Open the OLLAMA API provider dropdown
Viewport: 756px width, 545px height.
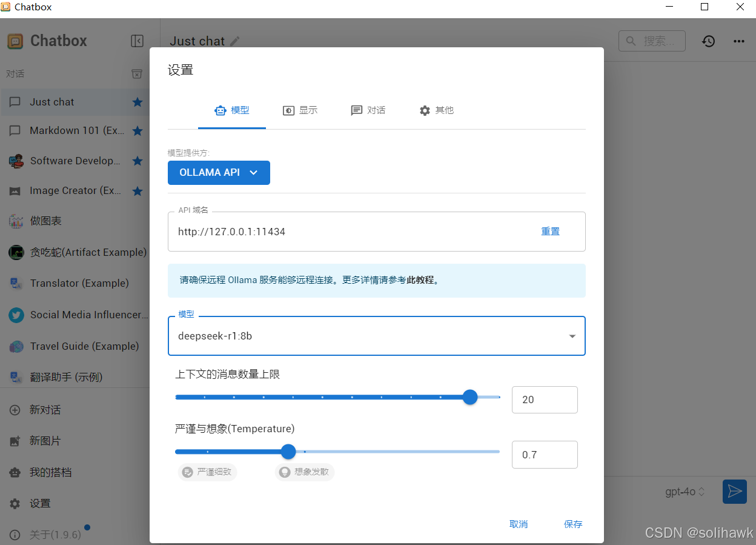[x=219, y=173]
